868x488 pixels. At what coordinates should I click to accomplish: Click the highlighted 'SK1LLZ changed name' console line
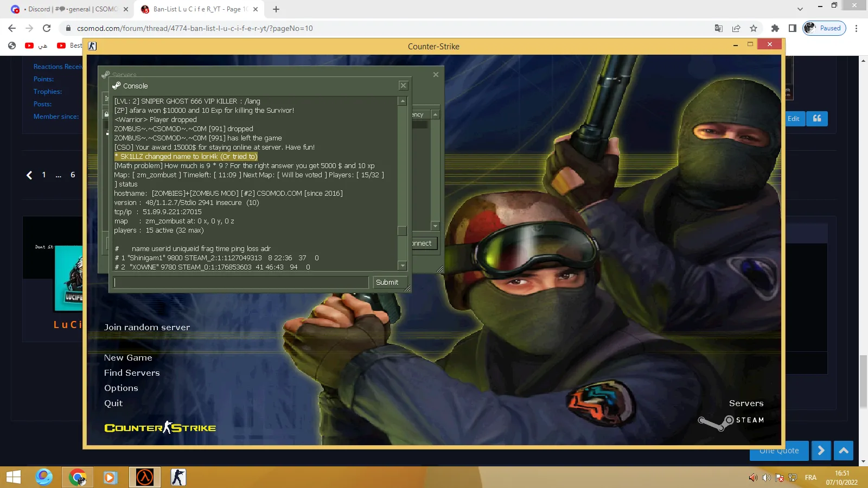[x=186, y=157]
